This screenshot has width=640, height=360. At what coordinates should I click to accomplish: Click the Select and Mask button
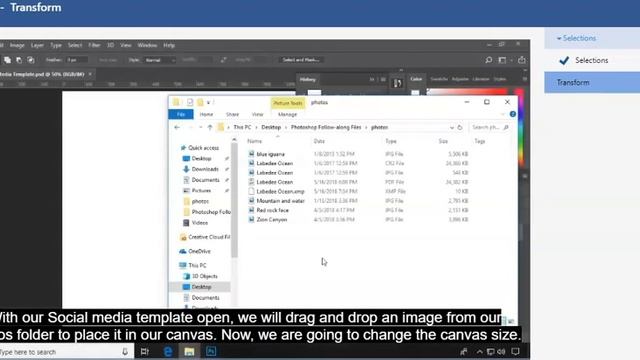(x=301, y=60)
